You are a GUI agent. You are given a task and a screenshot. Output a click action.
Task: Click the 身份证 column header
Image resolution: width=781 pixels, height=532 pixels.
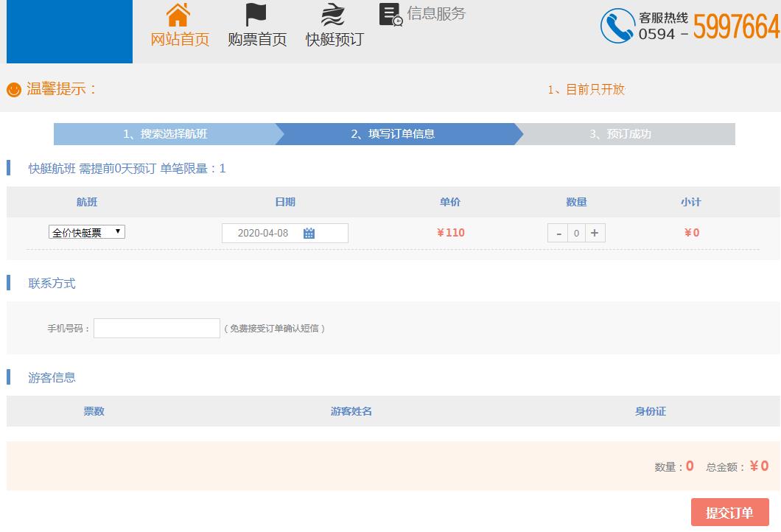coord(650,411)
